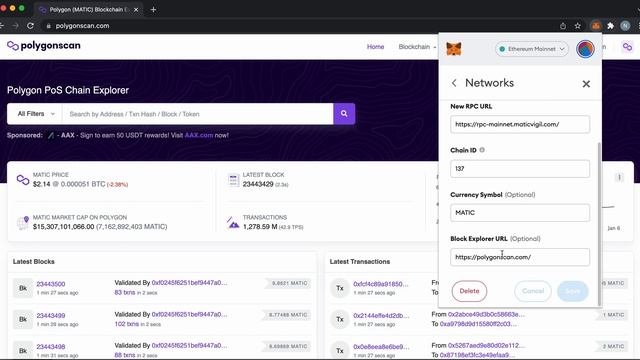640x360 pixels.
Task: Visit the AAX.com sponsored link
Action: [199, 135]
